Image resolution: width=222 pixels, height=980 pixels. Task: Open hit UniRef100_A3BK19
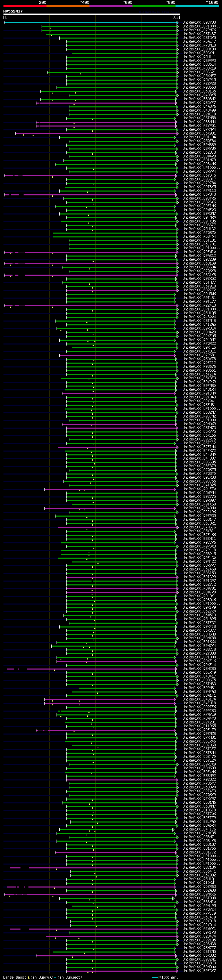[199, 68]
